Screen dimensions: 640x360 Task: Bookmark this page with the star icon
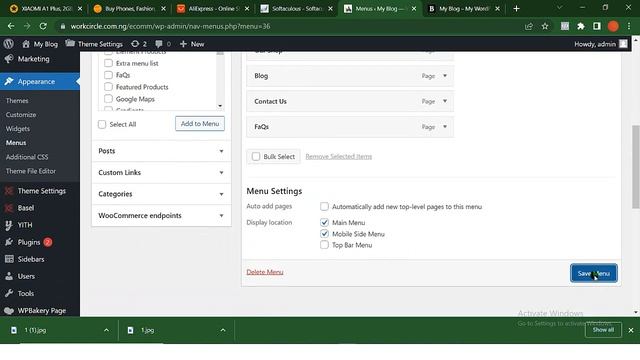click(545, 26)
